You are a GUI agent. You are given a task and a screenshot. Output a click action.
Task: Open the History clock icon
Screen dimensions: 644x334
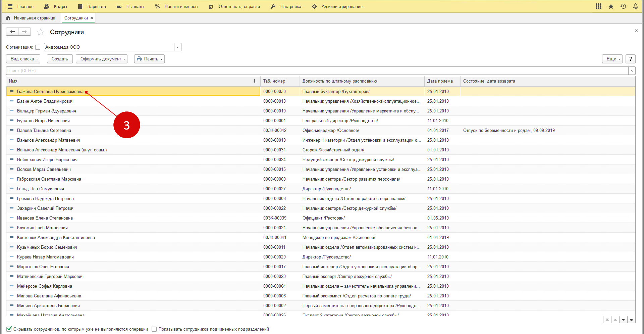[x=623, y=6]
